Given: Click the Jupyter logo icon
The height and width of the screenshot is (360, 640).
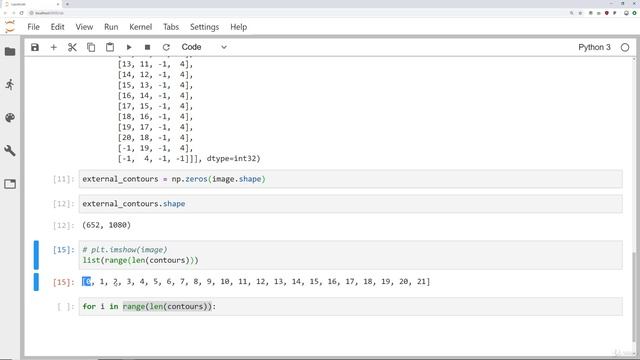Looking at the screenshot, I should [9, 27].
